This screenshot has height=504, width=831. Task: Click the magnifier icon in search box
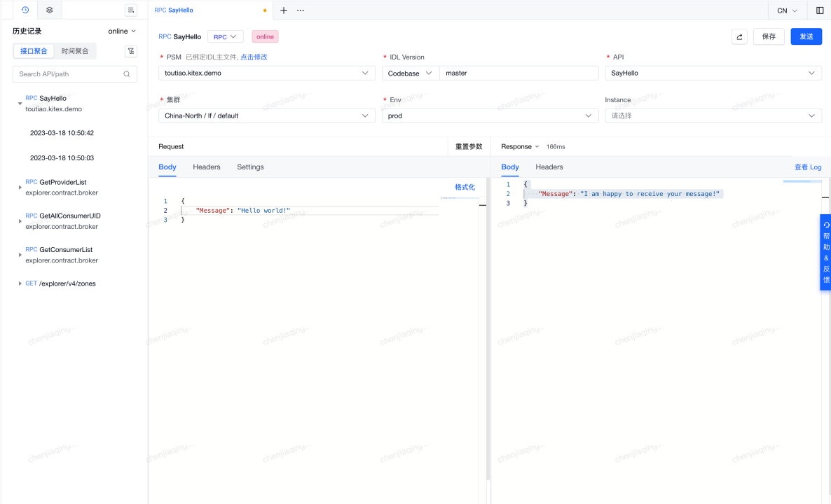(126, 73)
